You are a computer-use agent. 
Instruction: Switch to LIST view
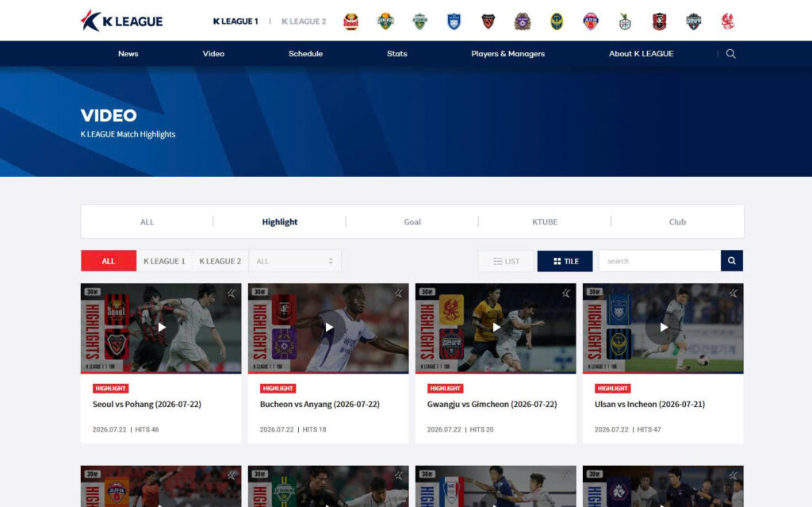506,261
